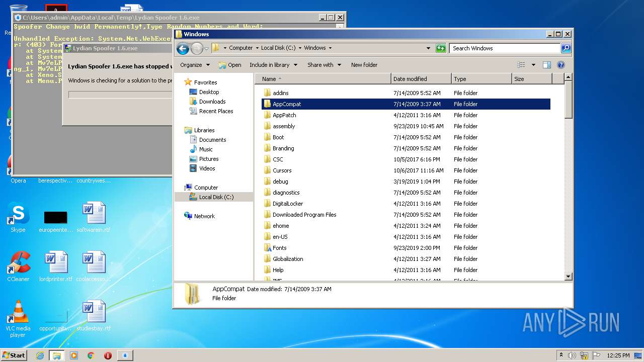Click the Explorer help question mark icon
Image resolution: width=644 pixels, height=362 pixels.
pyautogui.click(x=561, y=65)
